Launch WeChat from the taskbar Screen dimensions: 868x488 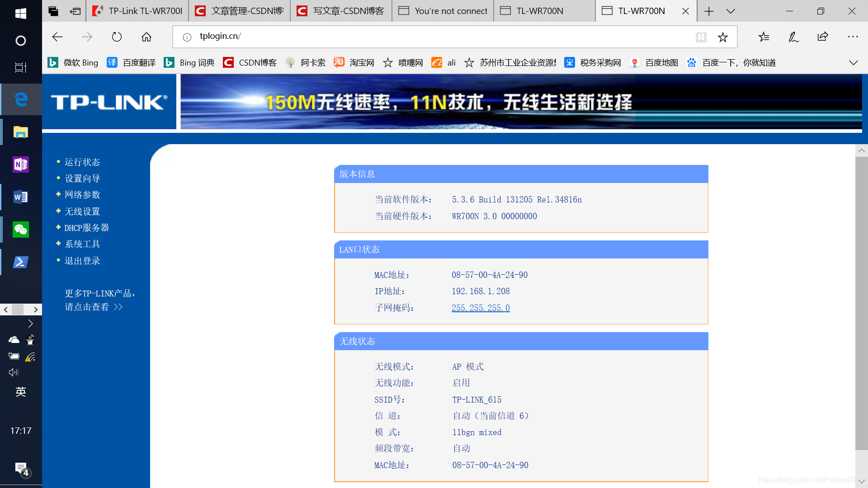click(20, 229)
